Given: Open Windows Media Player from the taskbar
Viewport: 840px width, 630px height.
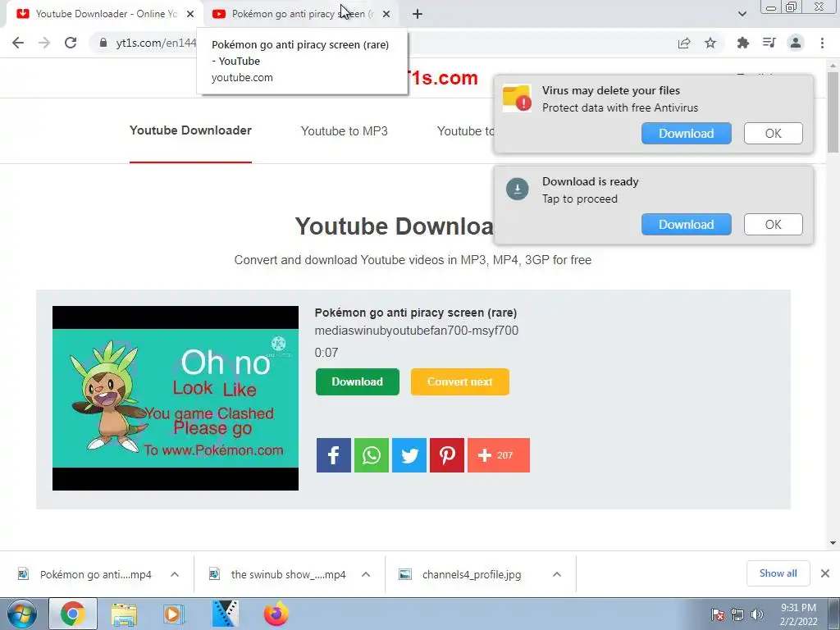Looking at the screenshot, I should [x=174, y=614].
